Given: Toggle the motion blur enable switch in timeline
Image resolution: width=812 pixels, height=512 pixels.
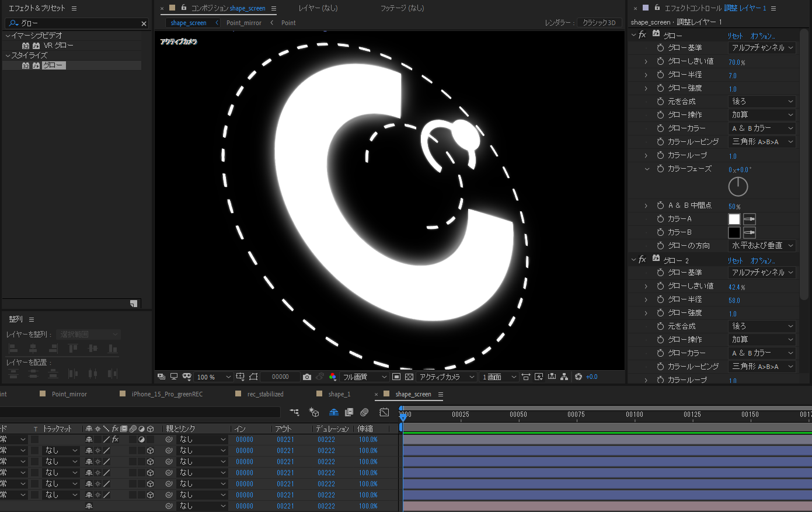Looking at the screenshot, I should click(364, 412).
